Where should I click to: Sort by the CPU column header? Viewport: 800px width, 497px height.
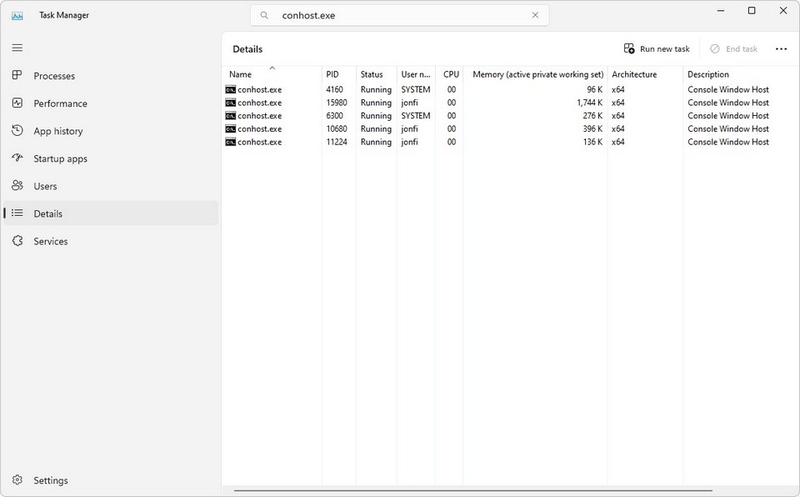coord(451,74)
